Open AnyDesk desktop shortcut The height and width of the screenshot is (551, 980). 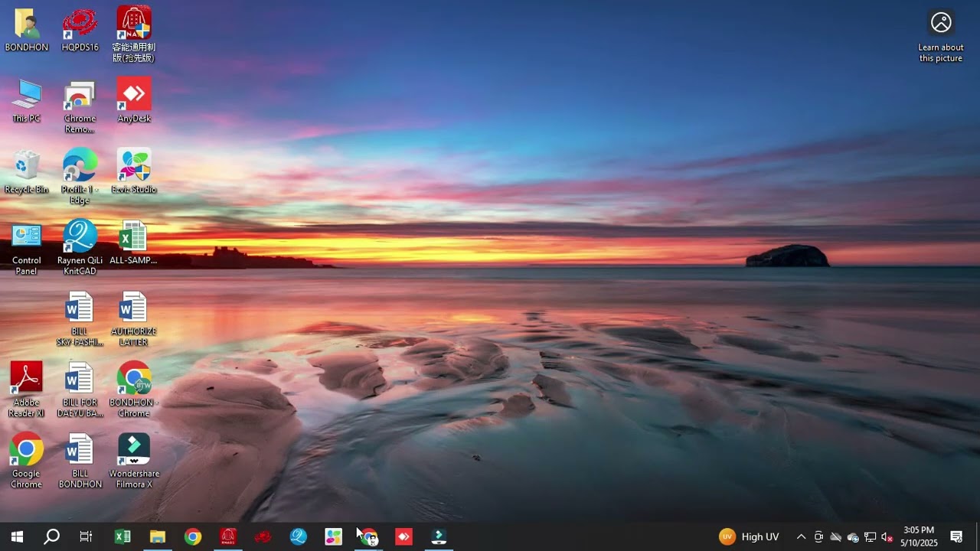134,101
